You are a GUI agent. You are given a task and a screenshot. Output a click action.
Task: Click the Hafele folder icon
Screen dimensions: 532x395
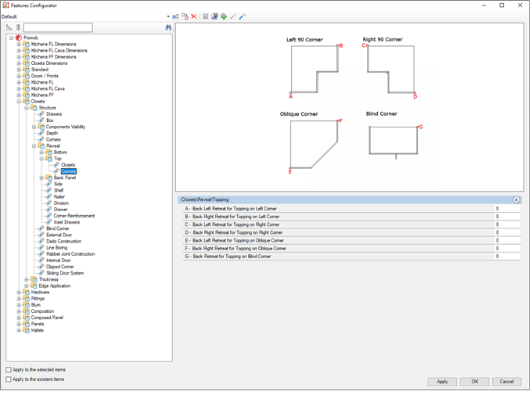[27, 331]
